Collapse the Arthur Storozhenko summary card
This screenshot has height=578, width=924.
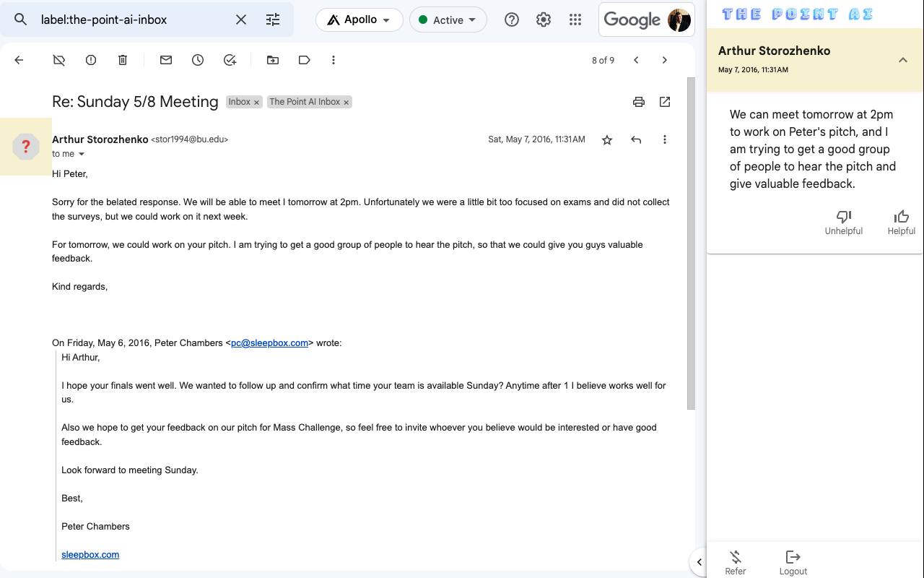click(x=902, y=60)
